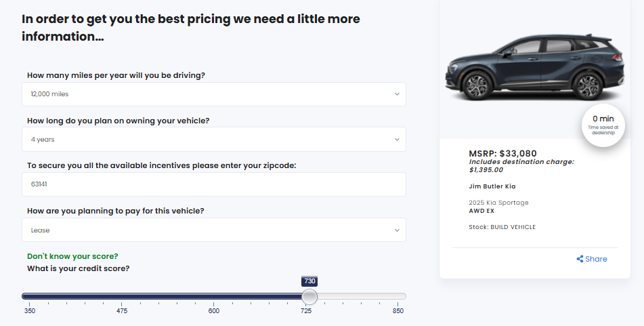
Task: Click the chevron arrow beside 12,000 miles
Action: (397, 94)
